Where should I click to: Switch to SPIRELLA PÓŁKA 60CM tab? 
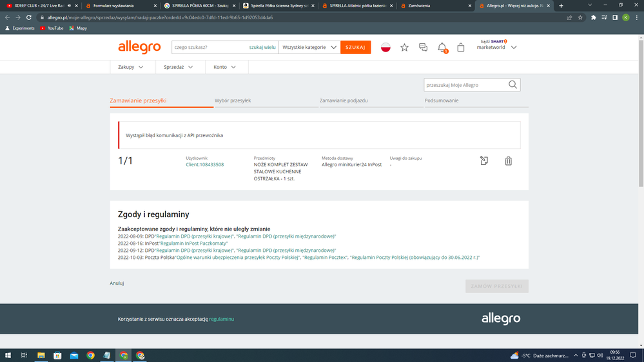pos(199,6)
